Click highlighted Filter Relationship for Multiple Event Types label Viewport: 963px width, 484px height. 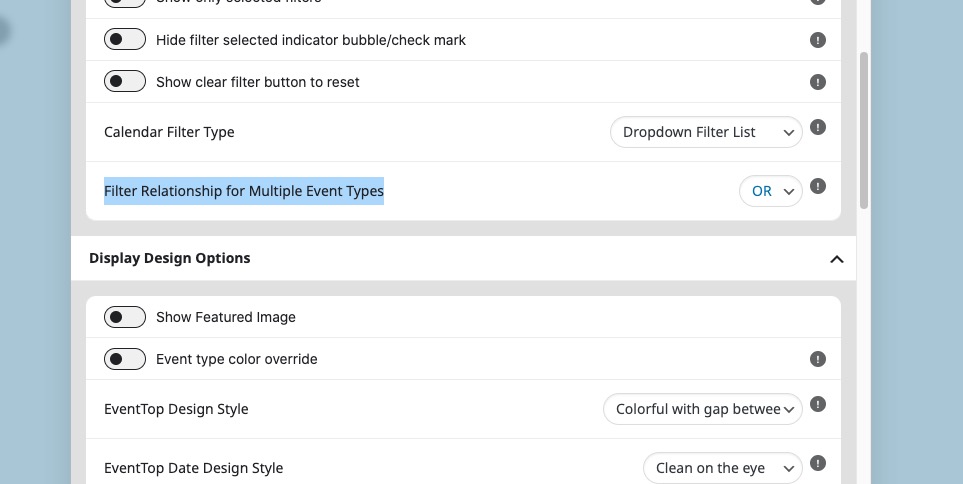244,191
